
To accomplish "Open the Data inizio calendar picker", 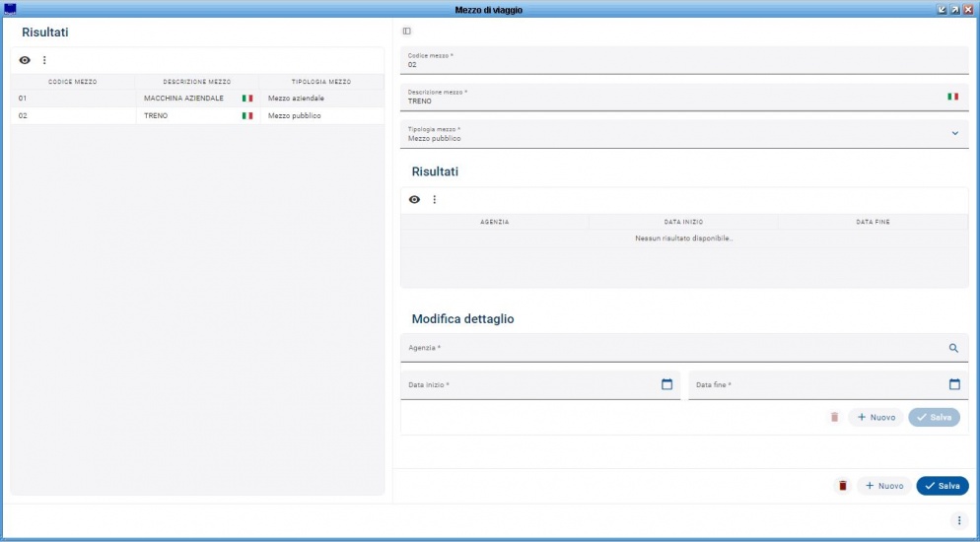I will coord(666,384).
